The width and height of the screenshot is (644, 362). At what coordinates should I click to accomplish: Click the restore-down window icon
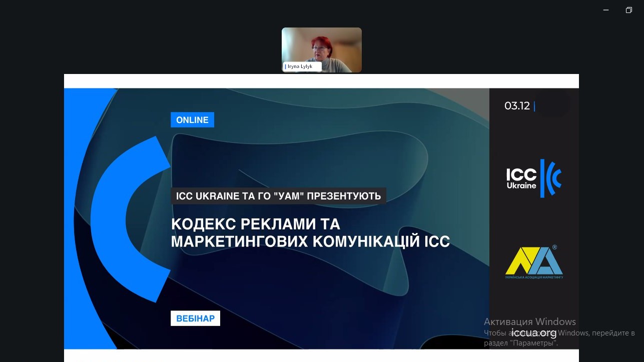click(629, 10)
